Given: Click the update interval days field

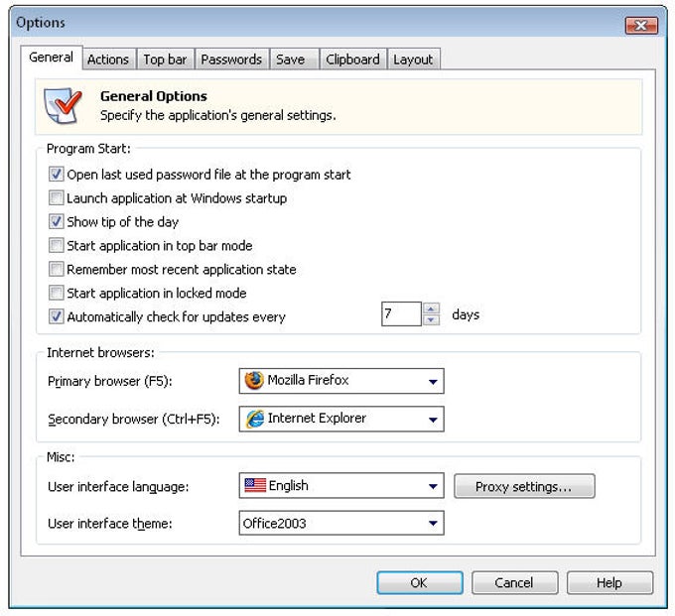Looking at the screenshot, I should pos(401,315).
